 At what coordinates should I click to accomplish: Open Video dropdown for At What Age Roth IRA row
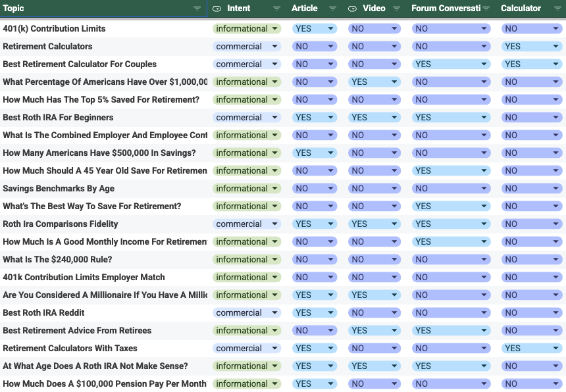(x=394, y=366)
